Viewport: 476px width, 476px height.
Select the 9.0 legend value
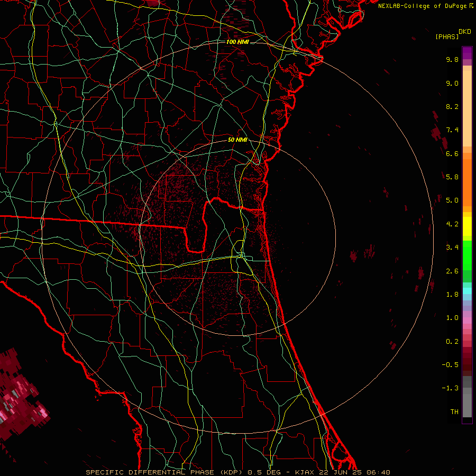(452, 83)
